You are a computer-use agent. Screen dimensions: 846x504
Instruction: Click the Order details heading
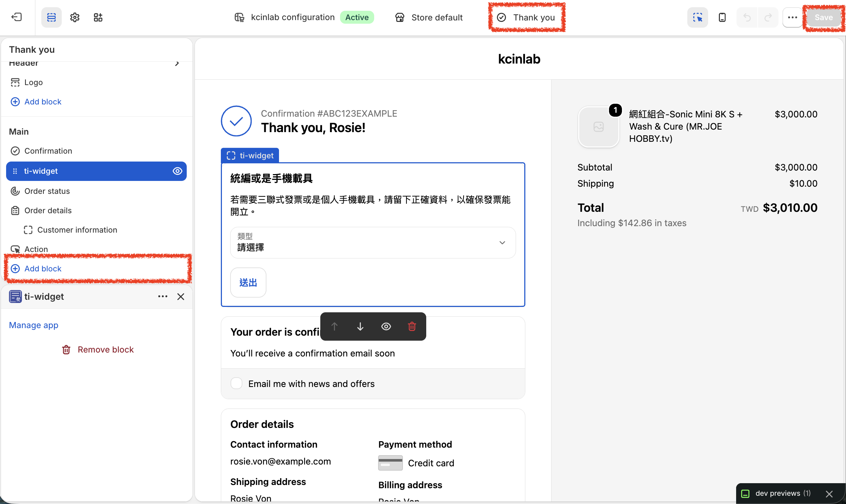pyautogui.click(x=262, y=424)
